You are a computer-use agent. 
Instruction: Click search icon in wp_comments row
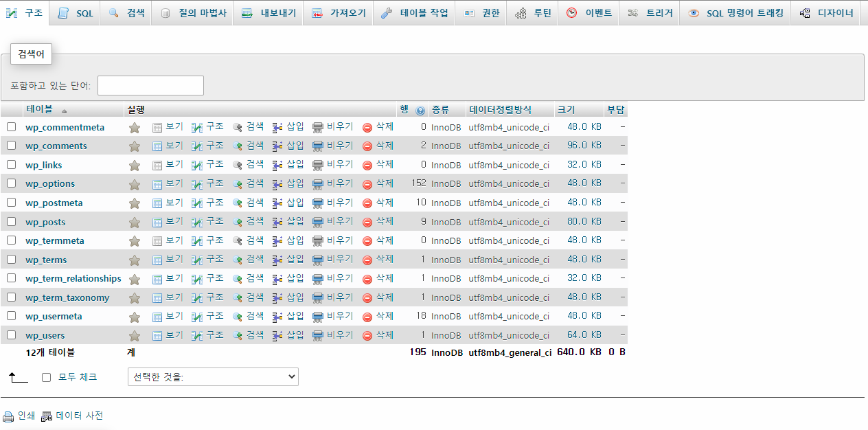[x=238, y=146]
